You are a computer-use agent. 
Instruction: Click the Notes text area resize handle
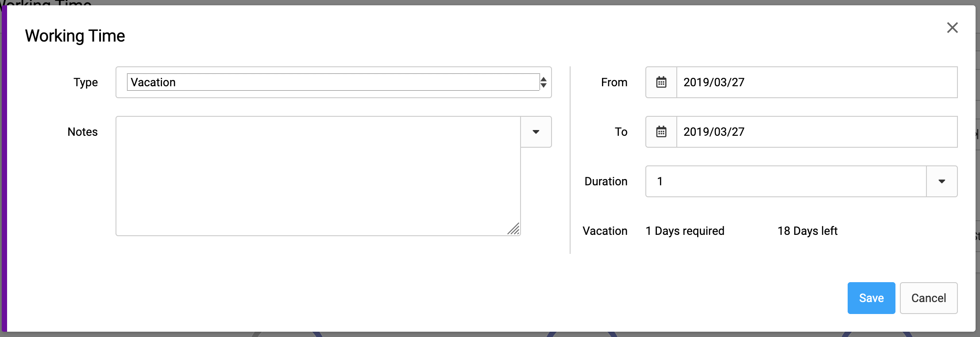coord(514,229)
